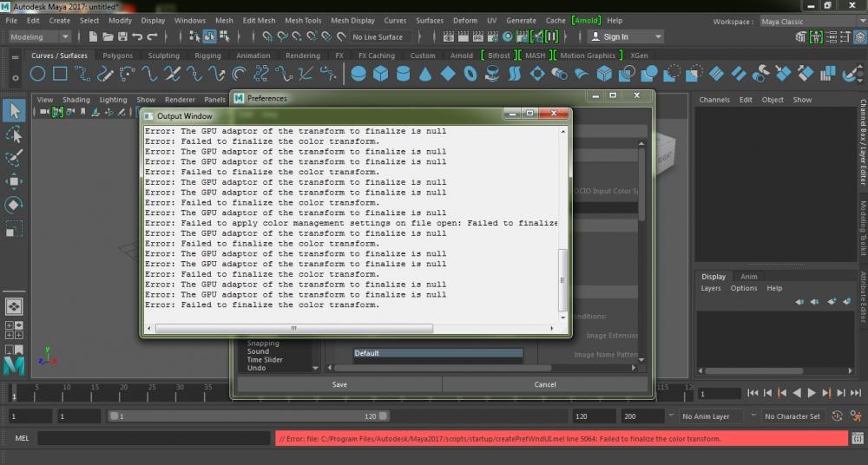Toggle MEL command line language

tap(23, 439)
